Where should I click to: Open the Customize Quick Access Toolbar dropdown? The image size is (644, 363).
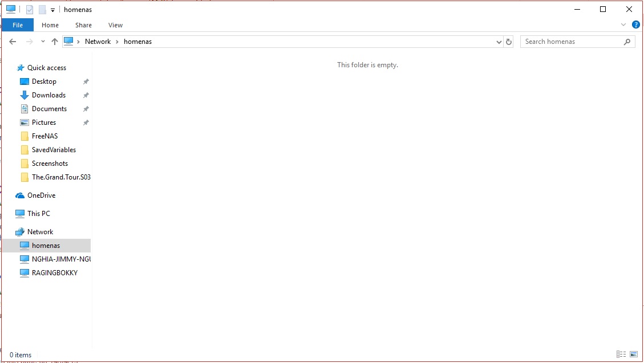(x=52, y=10)
